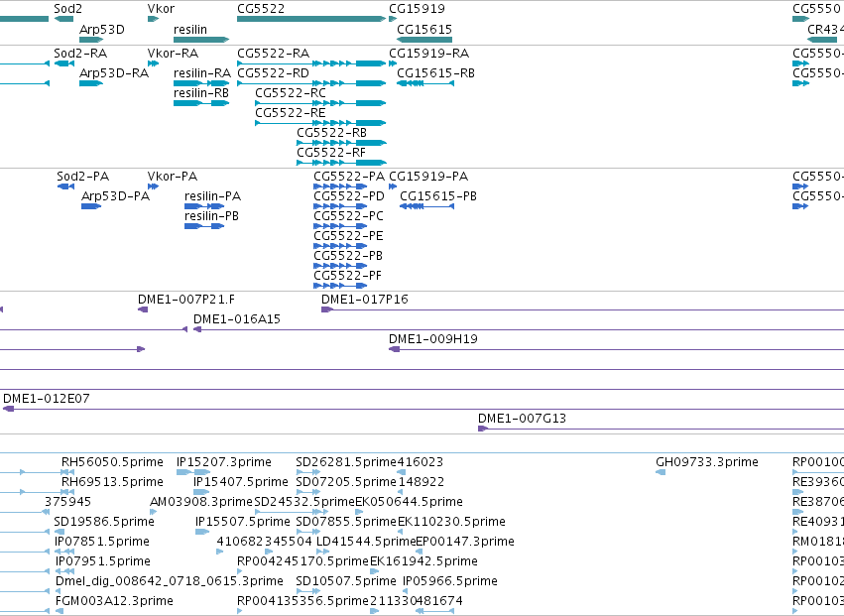Click the CG15919-RA transcript label

tap(429, 54)
